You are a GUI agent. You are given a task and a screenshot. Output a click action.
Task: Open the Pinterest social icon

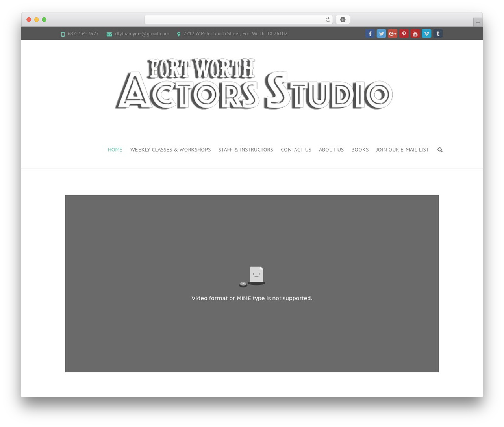click(404, 34)
